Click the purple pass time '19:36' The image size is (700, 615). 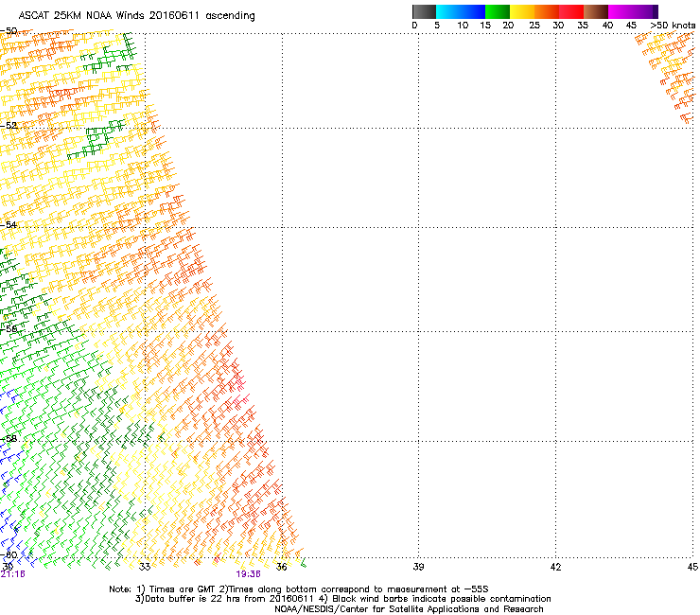tap(248, 574)
